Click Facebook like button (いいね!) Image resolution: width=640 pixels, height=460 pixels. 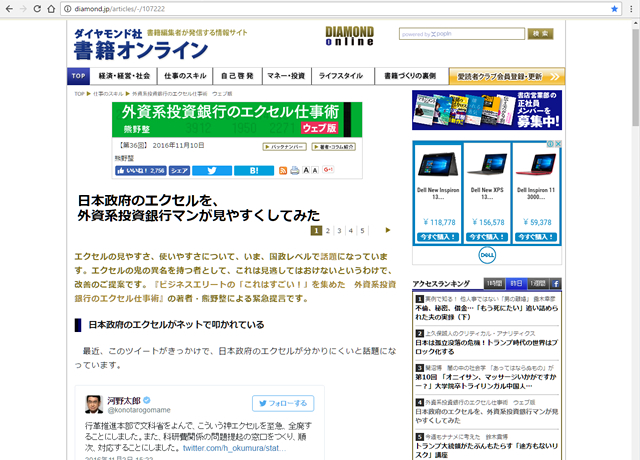coord(139,171)
